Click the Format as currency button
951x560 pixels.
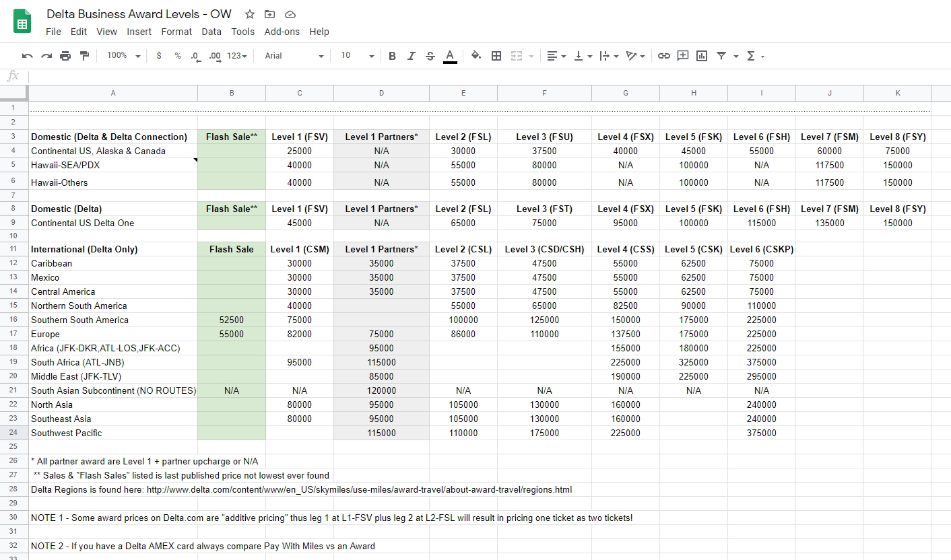[x=159, y=56]
